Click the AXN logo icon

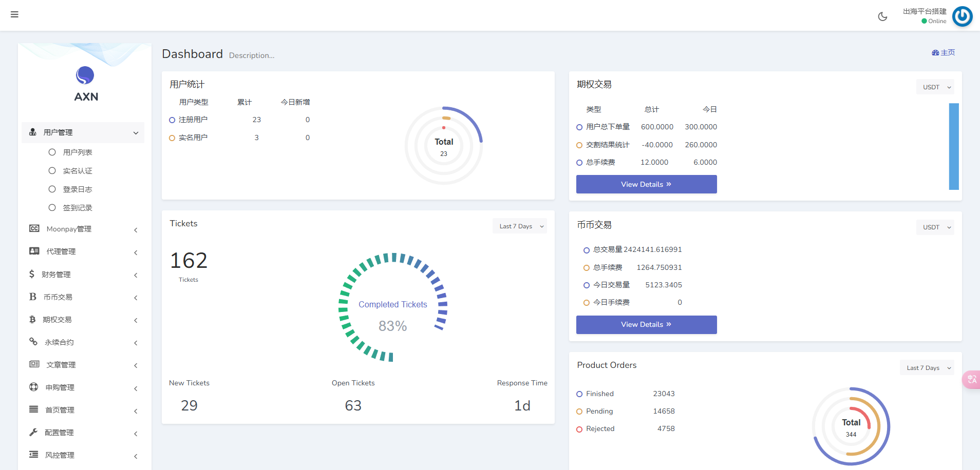point(85,75)
